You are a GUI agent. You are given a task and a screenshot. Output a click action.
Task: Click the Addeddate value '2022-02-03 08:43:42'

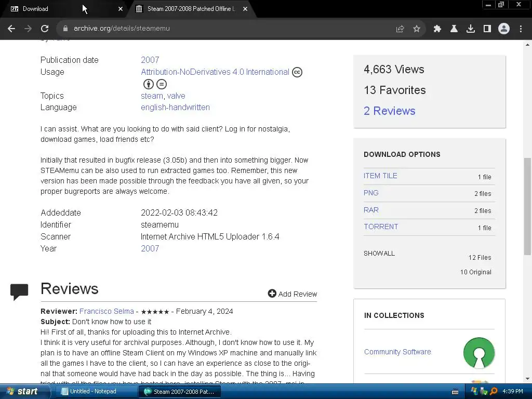179,212
